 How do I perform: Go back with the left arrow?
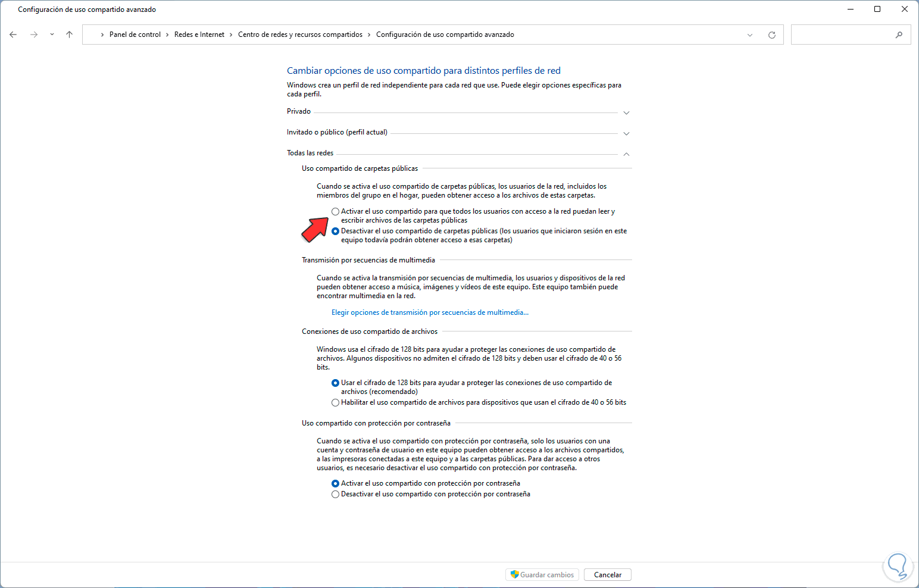[13, 35]
